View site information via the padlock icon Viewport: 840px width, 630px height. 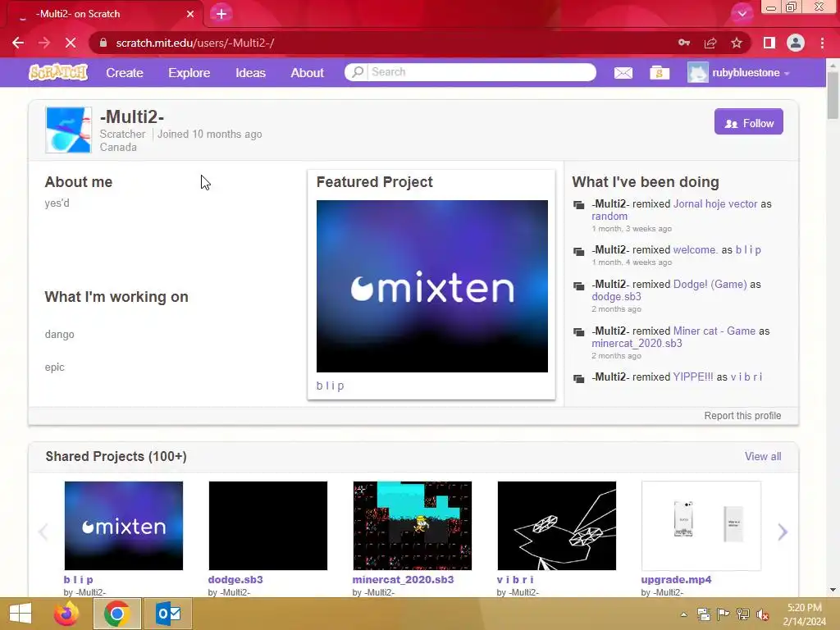(x=104, y=43)
